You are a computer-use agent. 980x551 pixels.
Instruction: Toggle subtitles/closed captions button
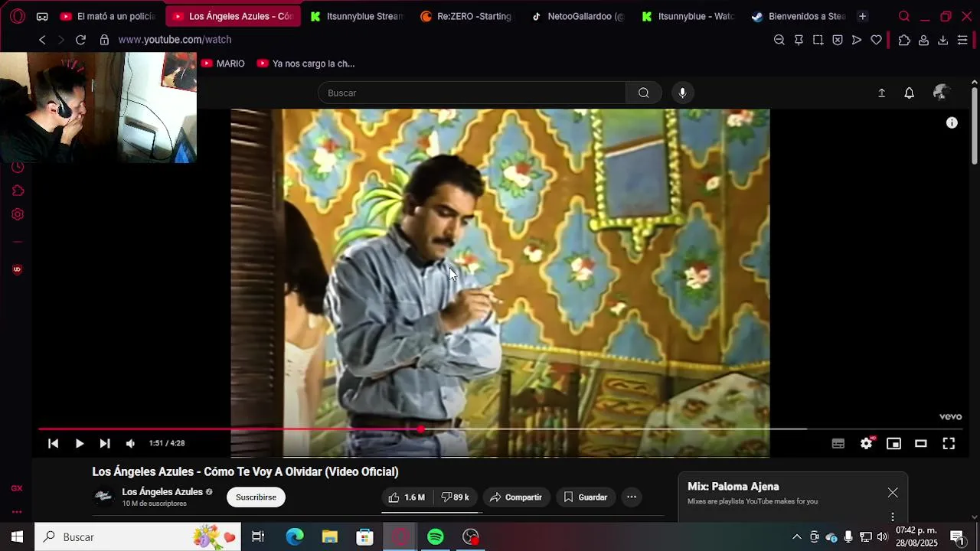[838, 443]
